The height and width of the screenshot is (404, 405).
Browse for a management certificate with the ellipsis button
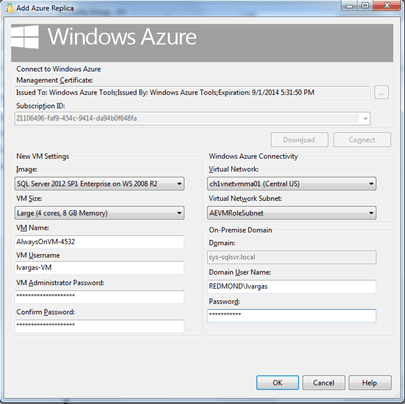(381, 92)
